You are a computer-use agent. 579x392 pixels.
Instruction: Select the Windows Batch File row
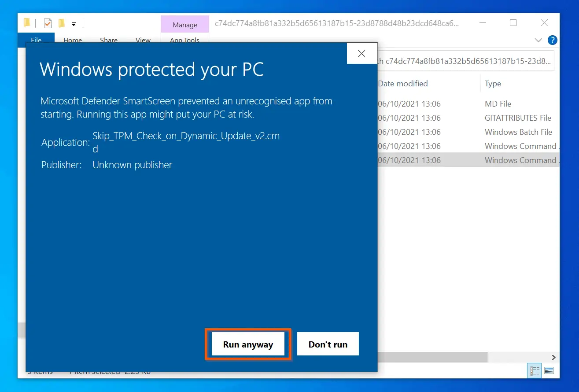(x=468, y=132)
